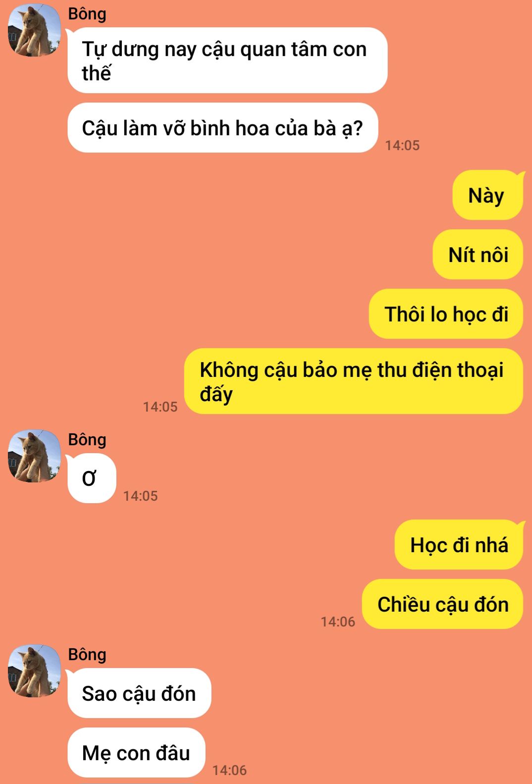Tap the 'Chiều cậu đón' bubble
The width and height of the screenshot is (532, 784).
442,604
